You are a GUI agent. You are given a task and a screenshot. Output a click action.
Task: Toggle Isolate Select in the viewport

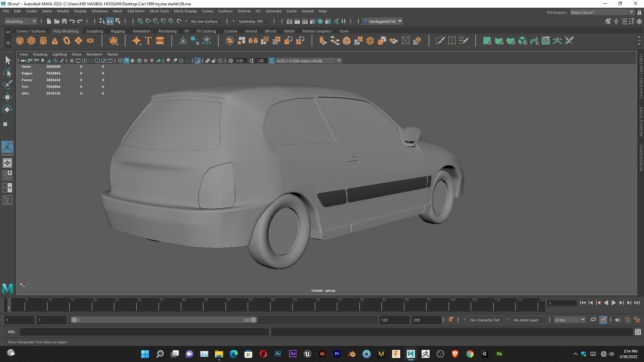pos(197,61)
